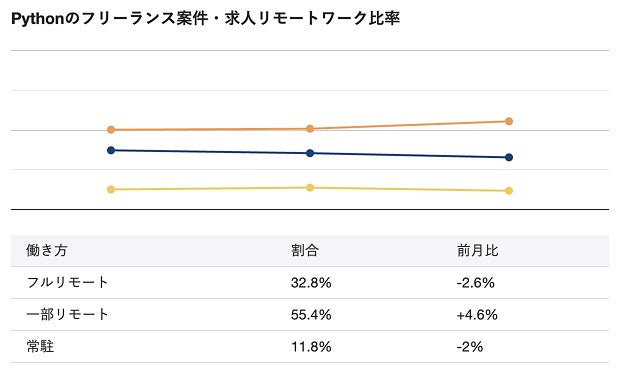Click the first orange data point
The width and height of the screenshot is (623, 379).
[x=111, y=130]
